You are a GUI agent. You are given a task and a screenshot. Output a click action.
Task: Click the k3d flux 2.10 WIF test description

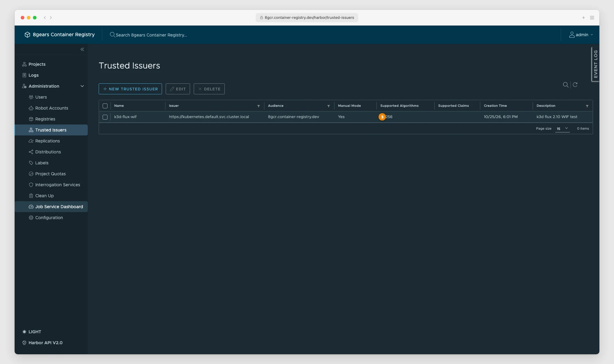click(557, 117)
